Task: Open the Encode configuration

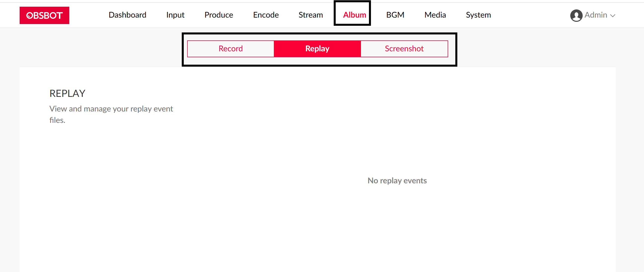Action: pyautogui.click(x=266, y=15)
